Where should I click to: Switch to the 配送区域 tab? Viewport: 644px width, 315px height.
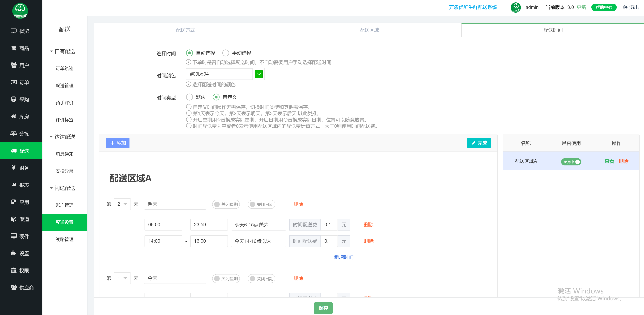(x=369, y=30)
